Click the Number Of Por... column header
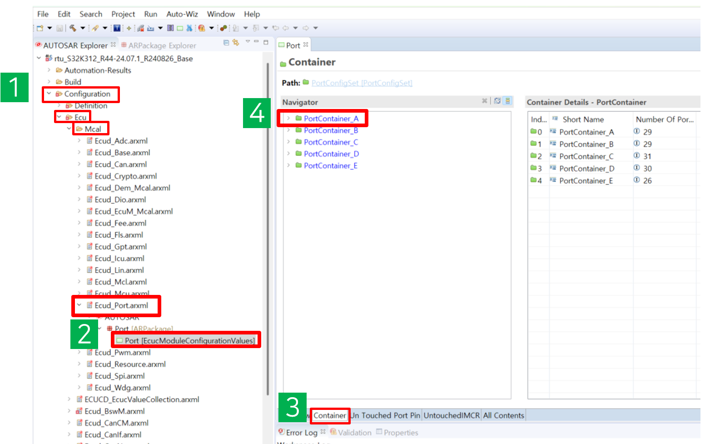Viewport: 705px width, 447px height. click(x=665, y=119)
